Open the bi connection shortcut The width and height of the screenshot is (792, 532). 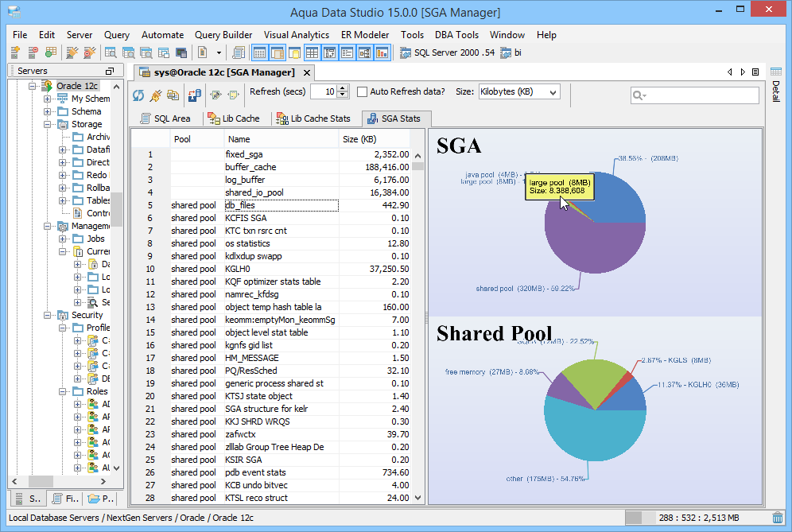point(511,52)
